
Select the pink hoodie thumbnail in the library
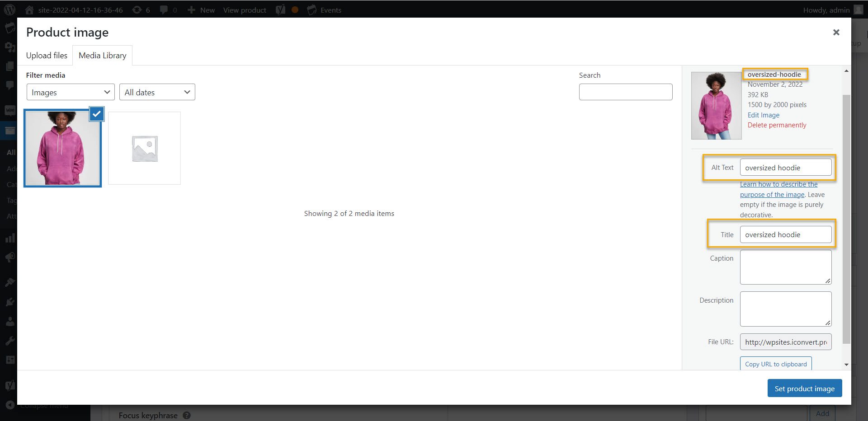62,148
